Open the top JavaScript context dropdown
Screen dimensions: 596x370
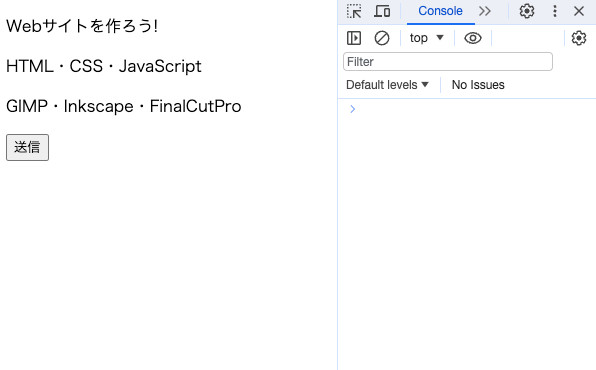click(x=426, y=38)
